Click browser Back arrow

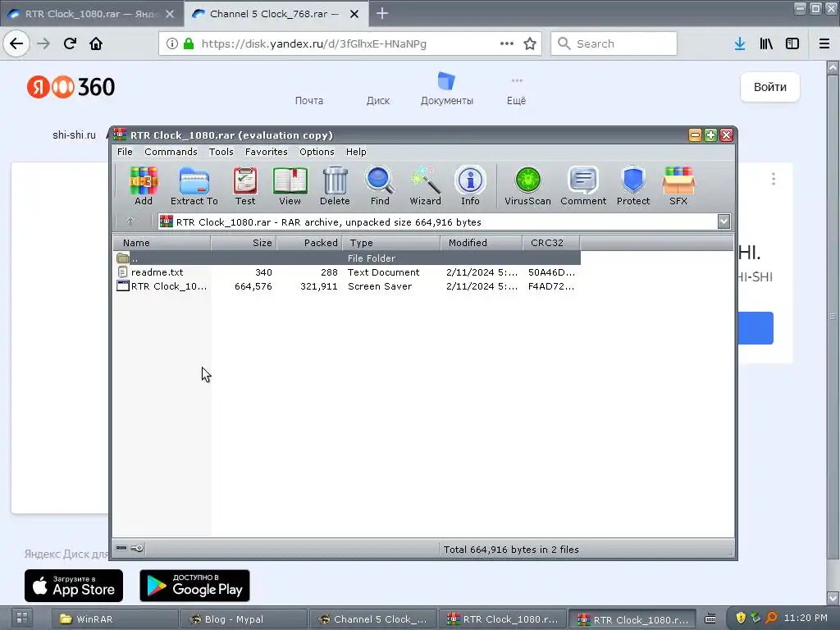point(16,44)
